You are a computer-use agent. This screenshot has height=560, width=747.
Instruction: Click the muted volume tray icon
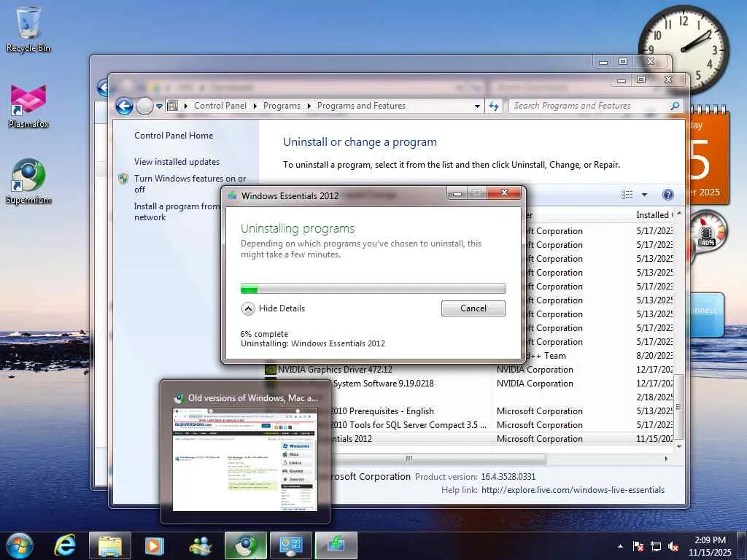point(673,546)
